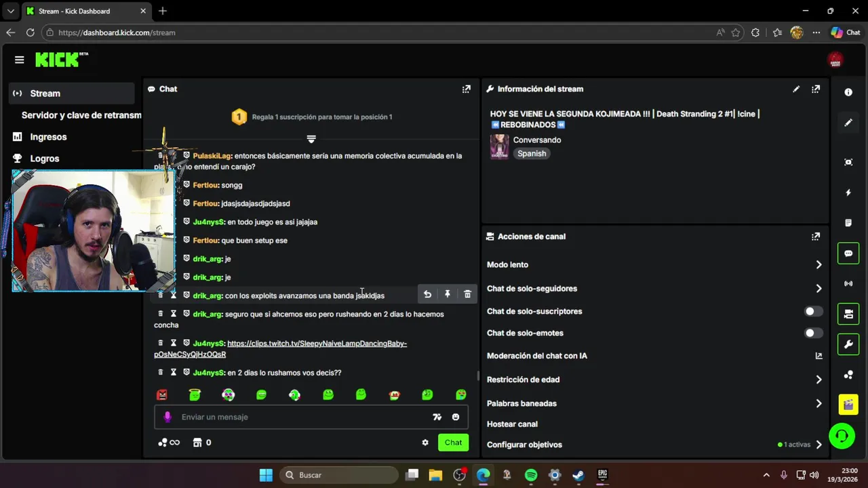
Task: Open the notes document icon in sidebar
Action: [848, 223]
